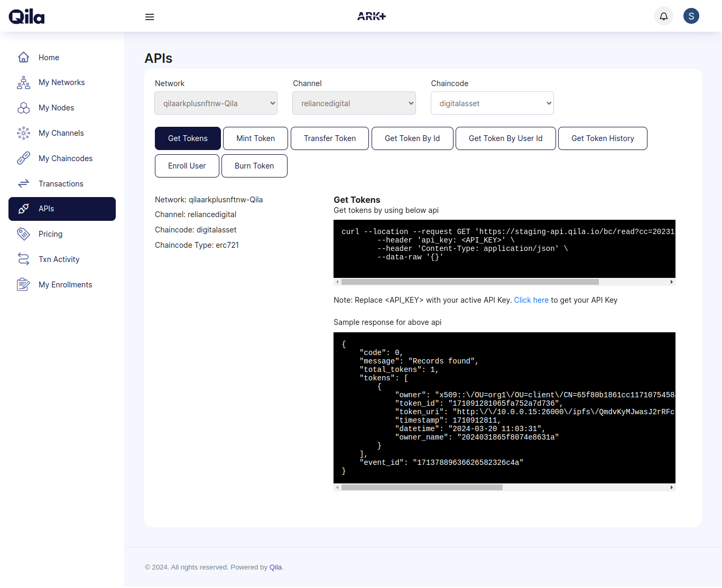Open the user avatar S menu
This screenshot has height=588, width=722.
click(691, 16)
